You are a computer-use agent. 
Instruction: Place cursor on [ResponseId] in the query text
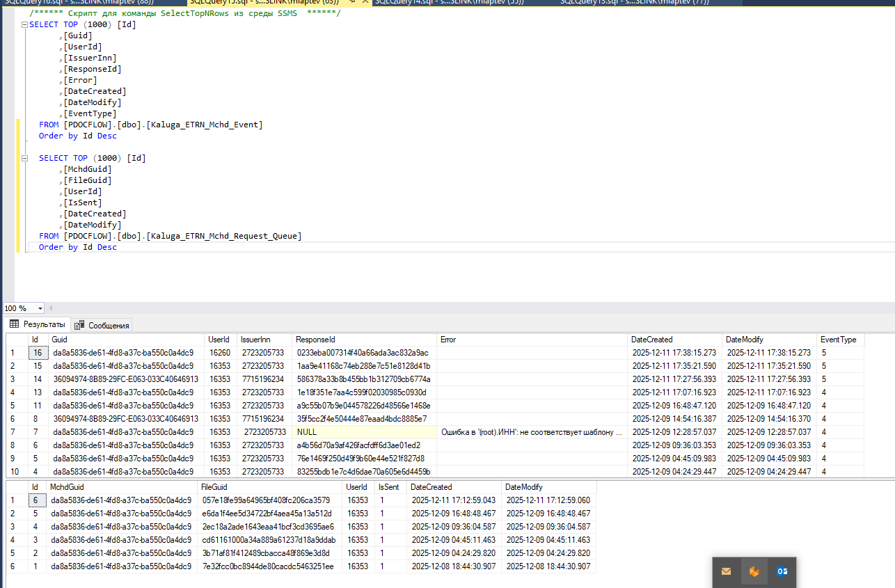coord(93,69)
